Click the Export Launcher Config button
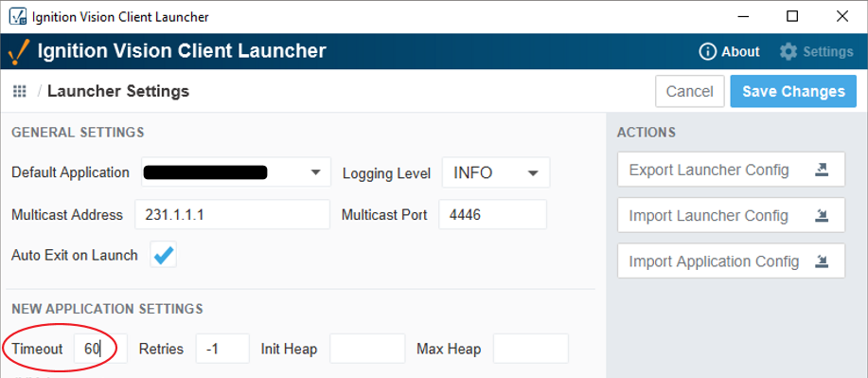Screen dimensions: 868x378 point(732,170)
